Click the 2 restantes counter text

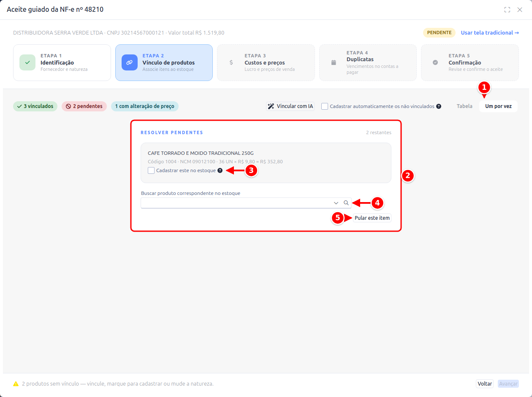379,132
